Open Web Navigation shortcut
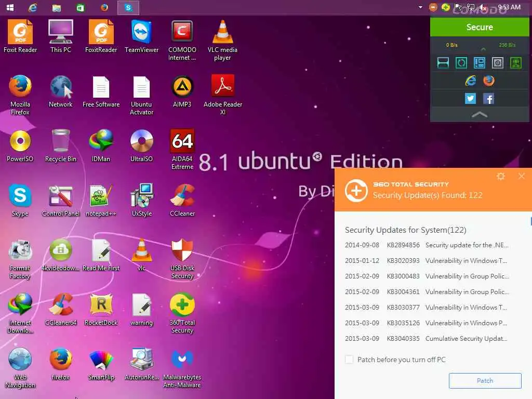The height and width of the screenshot is (399, 532). point(20,368)
